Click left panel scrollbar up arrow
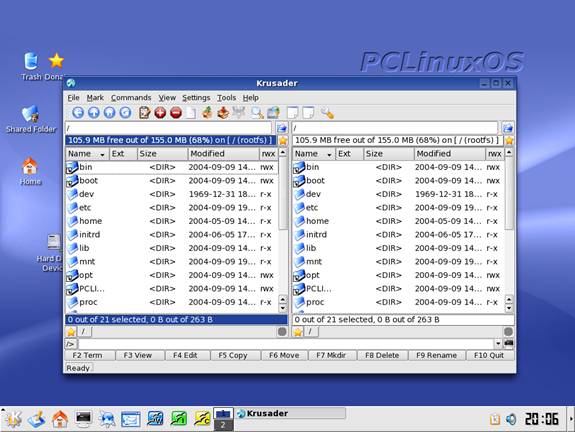Viewport: 575px width, 432px height. tap(283, 153)
